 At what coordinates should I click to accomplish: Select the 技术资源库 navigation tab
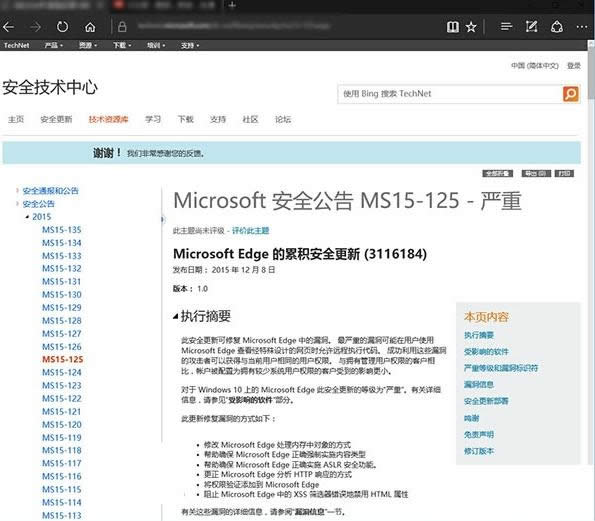click(x=108, y=119)
